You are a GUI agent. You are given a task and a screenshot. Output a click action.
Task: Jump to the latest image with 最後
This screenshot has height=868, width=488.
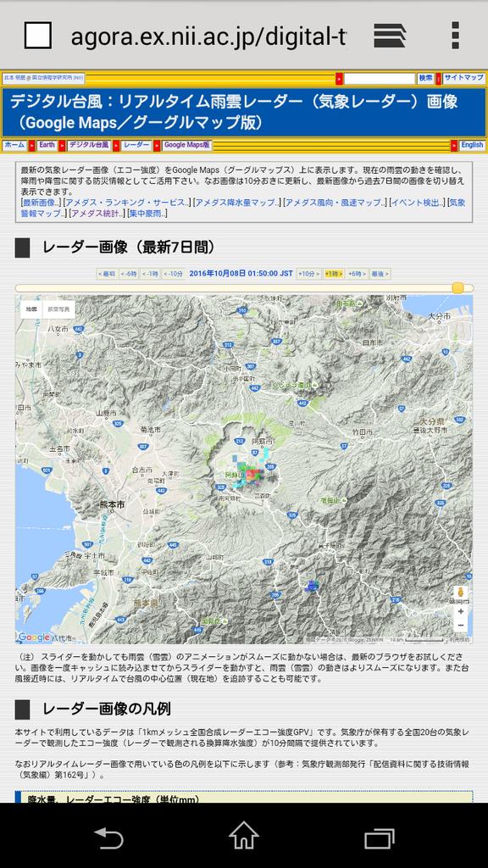coord(380,274)
